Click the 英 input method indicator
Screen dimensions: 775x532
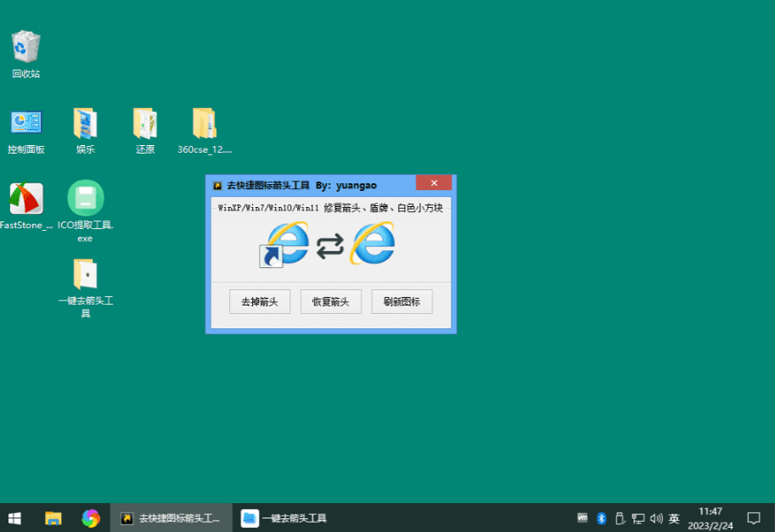674,518
